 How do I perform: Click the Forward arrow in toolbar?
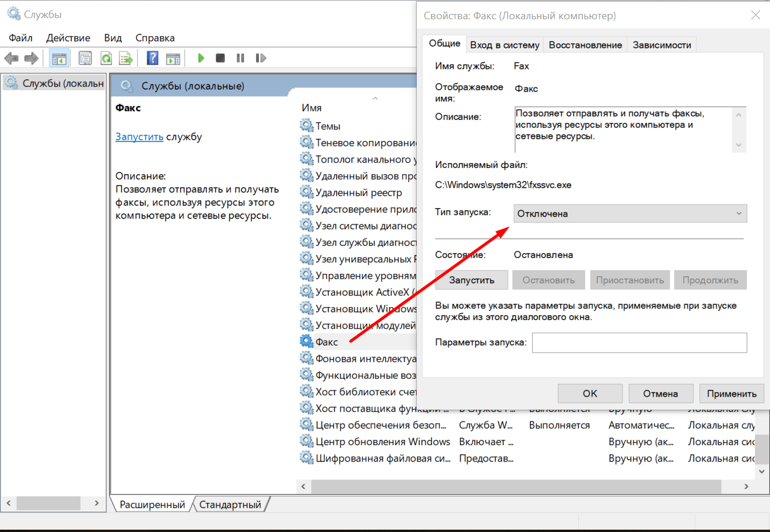tap(31, 58)
